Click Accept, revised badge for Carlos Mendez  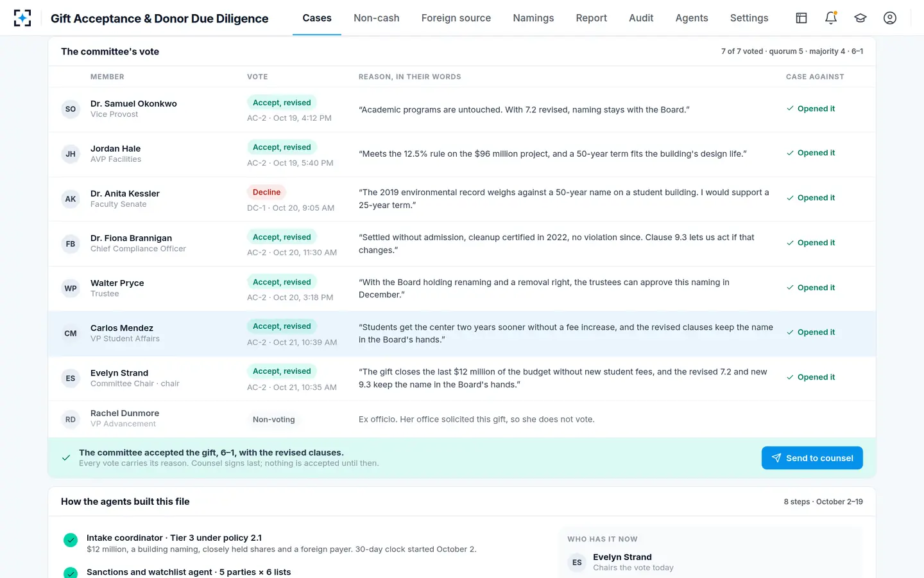point(282,326)
